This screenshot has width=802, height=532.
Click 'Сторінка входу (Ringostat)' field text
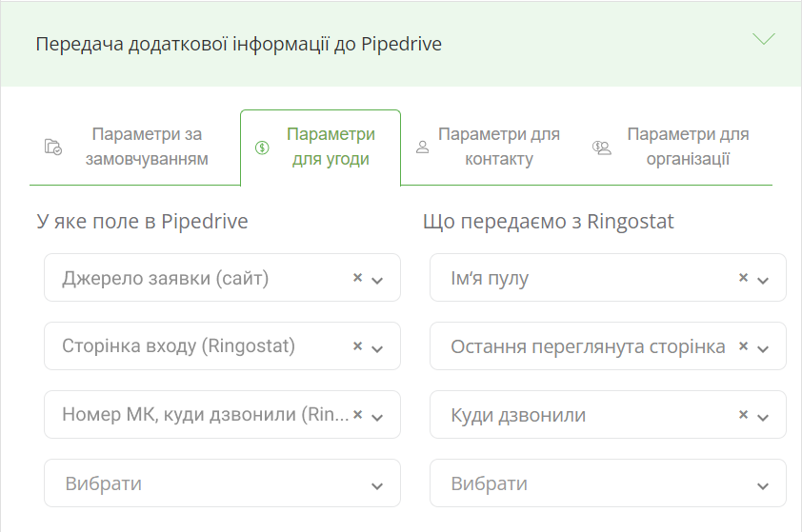(x=178, y=346)
